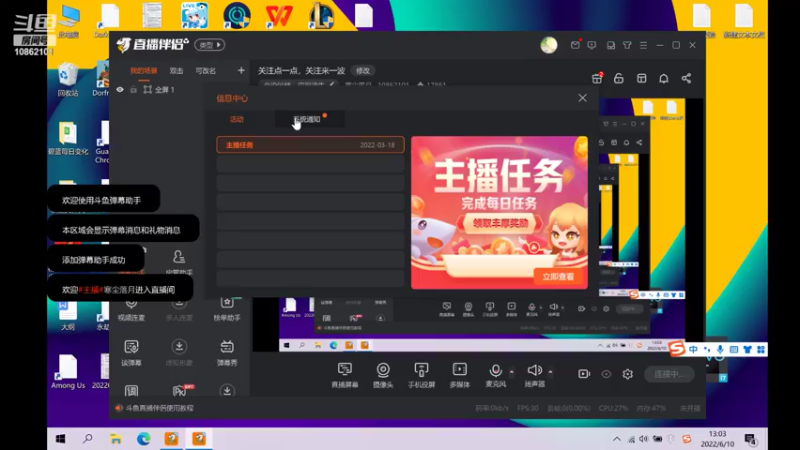Open the layout panel icon
The width and height of the screenshot is (800, 450).
tap(641, 78)
